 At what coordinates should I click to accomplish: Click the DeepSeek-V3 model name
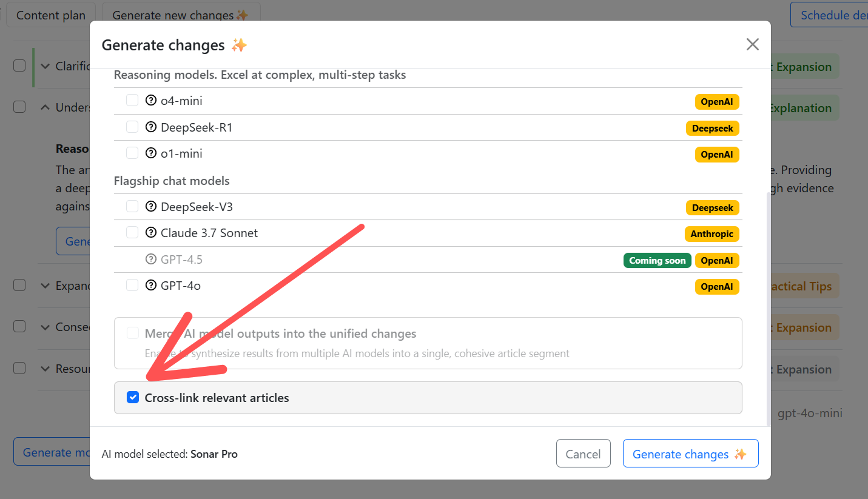(197, 207)
